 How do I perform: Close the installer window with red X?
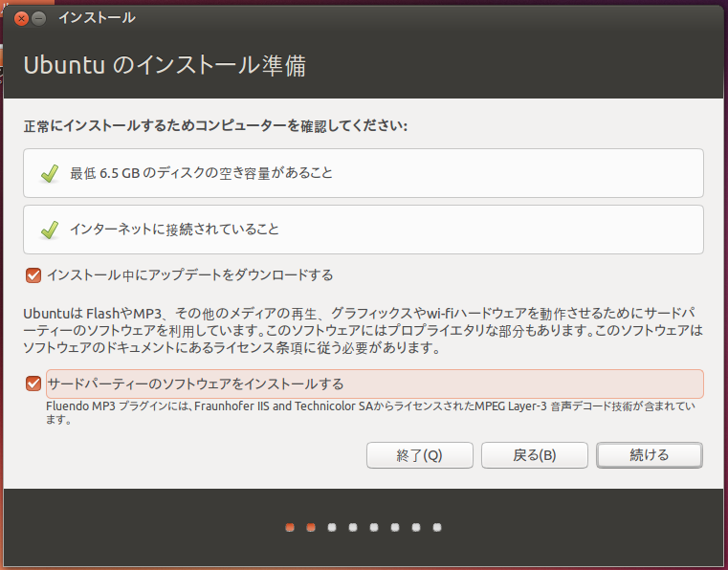pos(21,18)
